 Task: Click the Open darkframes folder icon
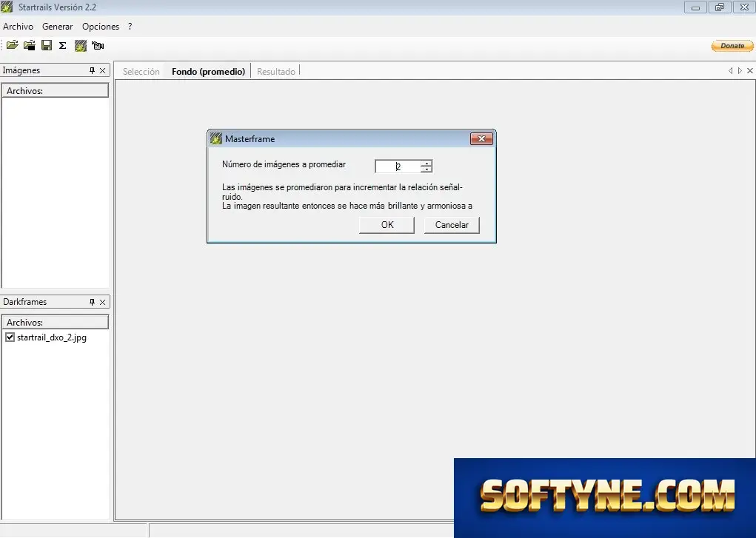coord(30,45)
